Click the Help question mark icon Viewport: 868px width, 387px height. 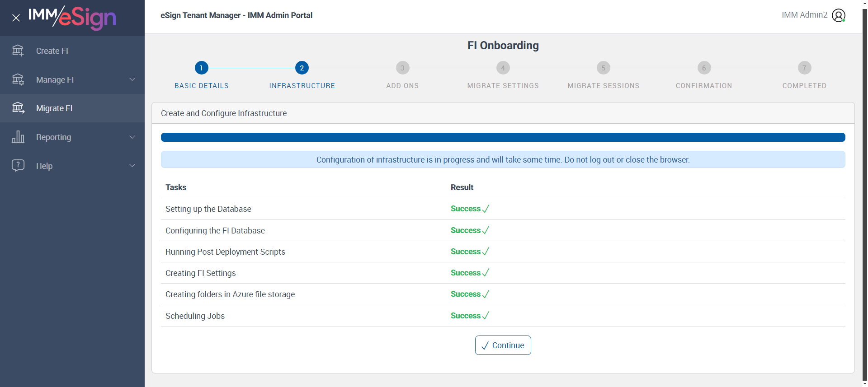(x=18, y=165)
